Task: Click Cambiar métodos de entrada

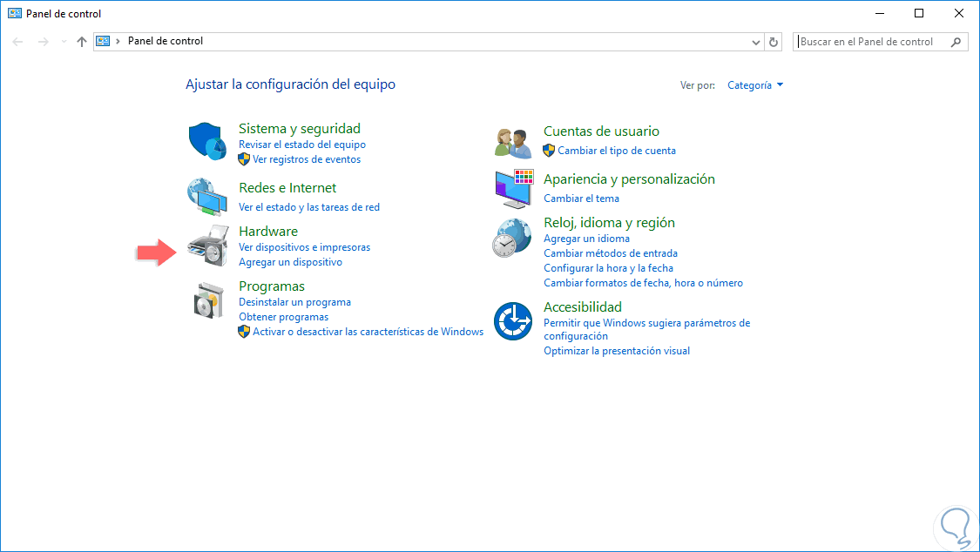Action: pyautogui.click(x=610, y=253)
